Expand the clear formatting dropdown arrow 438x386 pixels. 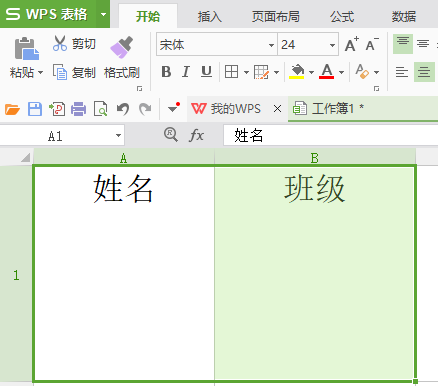pyautogui.click(x=376, y=72)
